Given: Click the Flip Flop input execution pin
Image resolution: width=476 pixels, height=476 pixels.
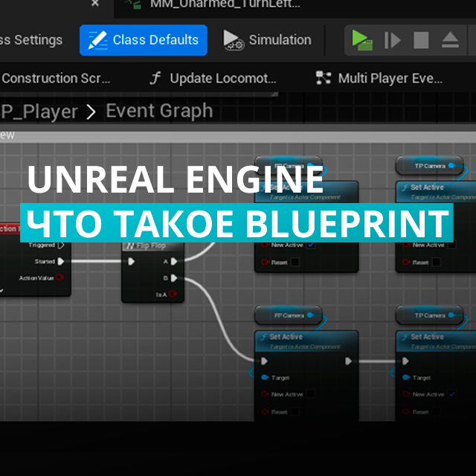Looking at the screenshot, I should tap(131, 261).
